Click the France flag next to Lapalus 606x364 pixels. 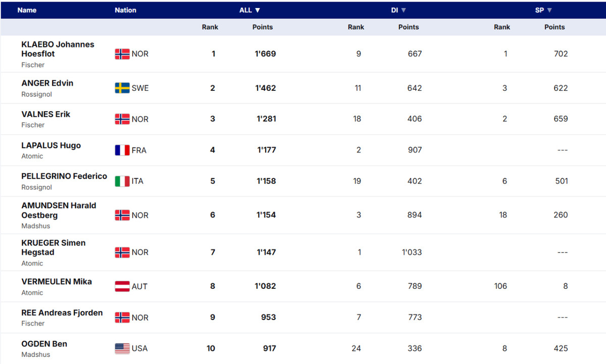[122, 150]
